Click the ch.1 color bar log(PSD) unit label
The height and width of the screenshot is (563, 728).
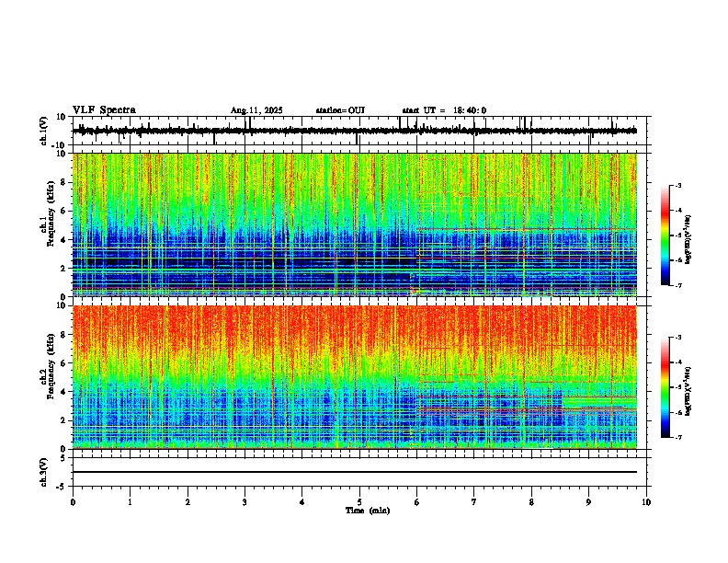688,239
